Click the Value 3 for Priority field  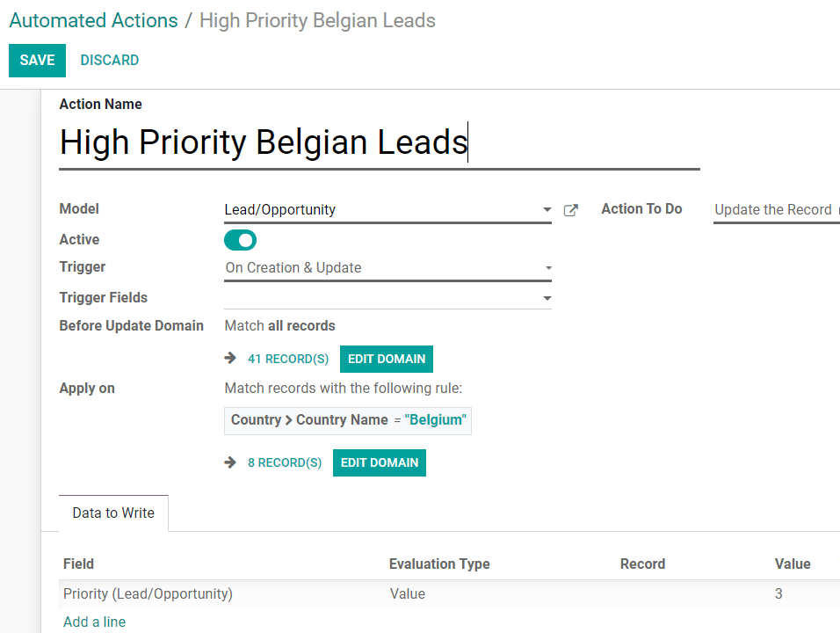(778, 593)
